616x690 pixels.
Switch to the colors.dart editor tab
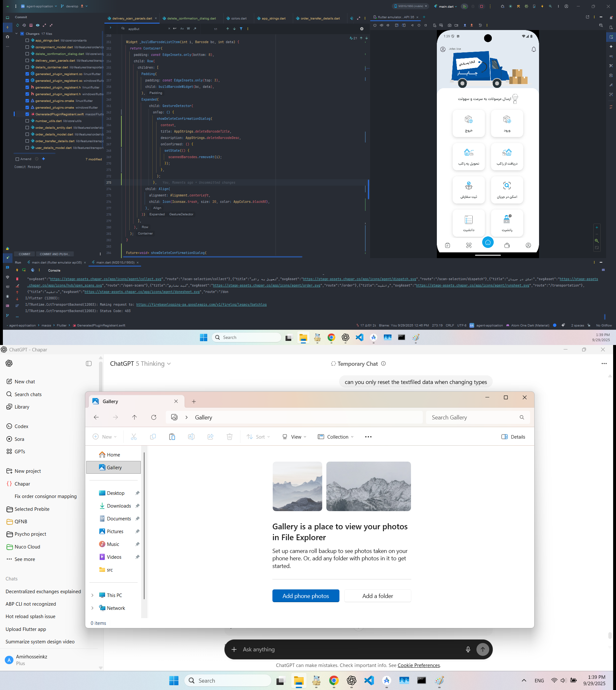[238, 18]
